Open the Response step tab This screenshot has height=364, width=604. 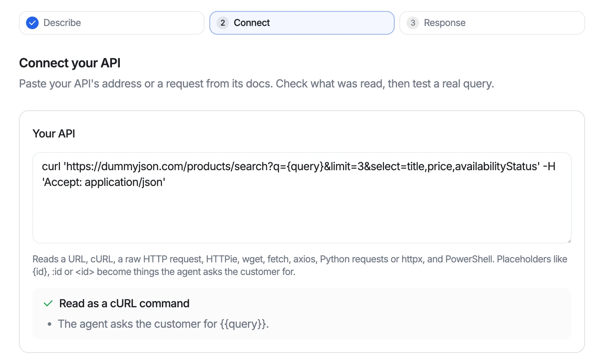pos(492,23)
